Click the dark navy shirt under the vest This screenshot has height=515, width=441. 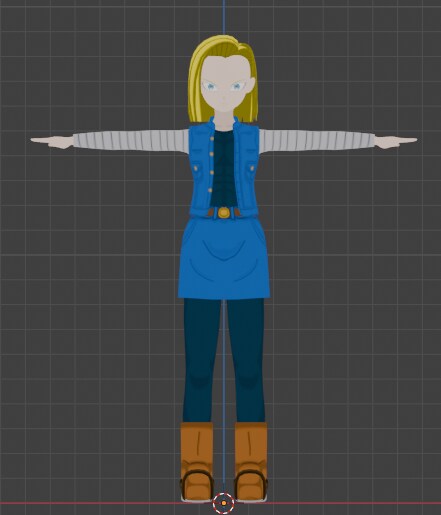tap(224, 168)
